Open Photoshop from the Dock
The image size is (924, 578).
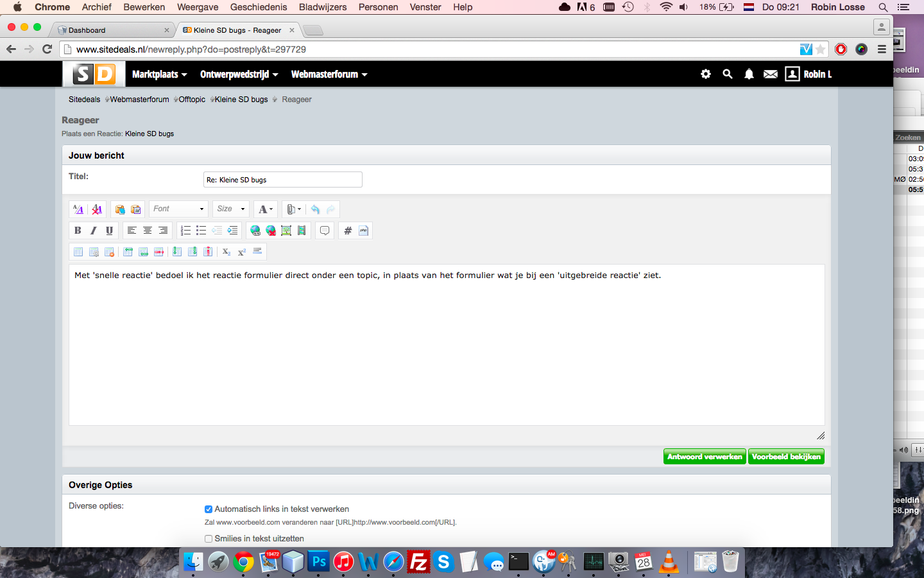[319, 562]
